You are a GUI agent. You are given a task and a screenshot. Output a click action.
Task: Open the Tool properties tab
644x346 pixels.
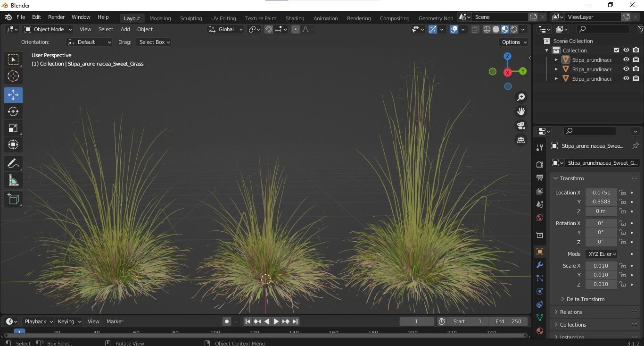click(x=540, y=148)
